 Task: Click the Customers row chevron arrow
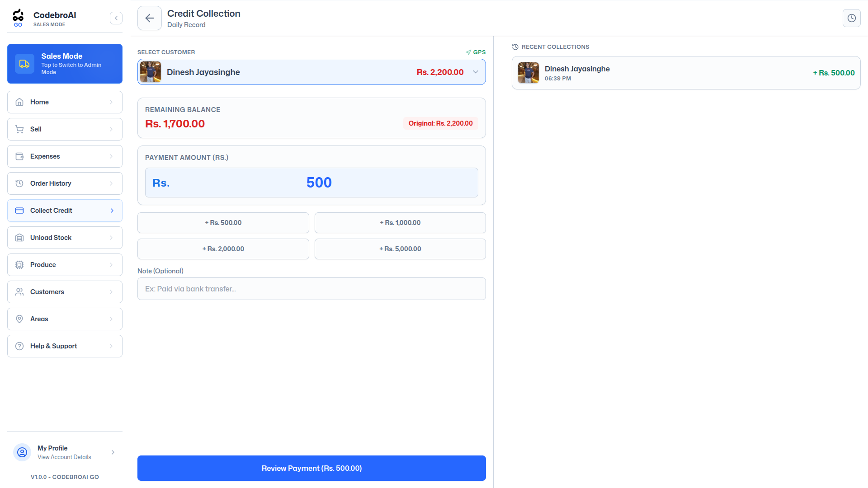[x=111, y=292]
